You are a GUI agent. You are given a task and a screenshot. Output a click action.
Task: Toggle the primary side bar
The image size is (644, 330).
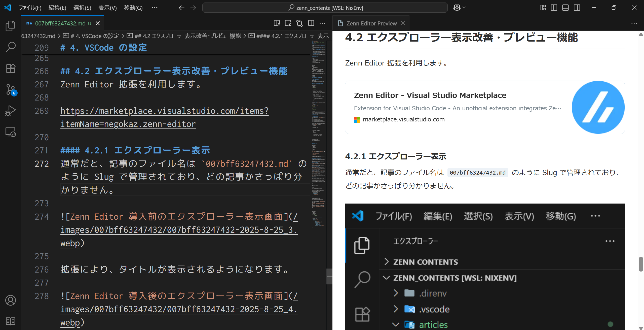pos(554,8)
